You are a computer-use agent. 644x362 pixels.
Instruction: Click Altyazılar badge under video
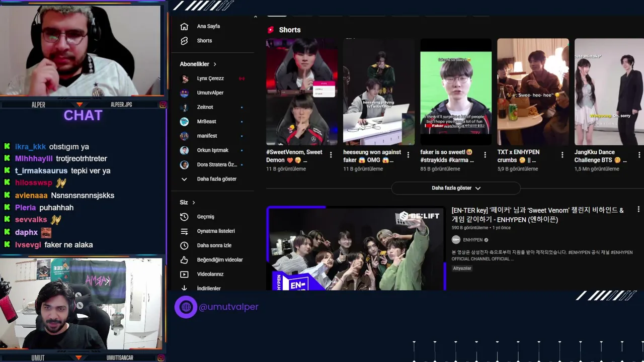(x=462, y=268)
